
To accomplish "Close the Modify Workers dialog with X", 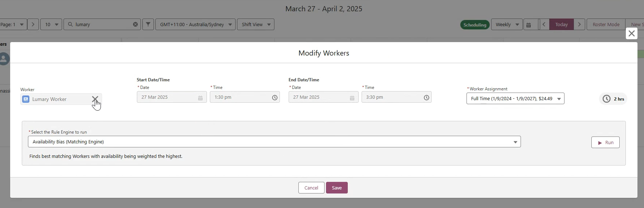I will 632,33.
